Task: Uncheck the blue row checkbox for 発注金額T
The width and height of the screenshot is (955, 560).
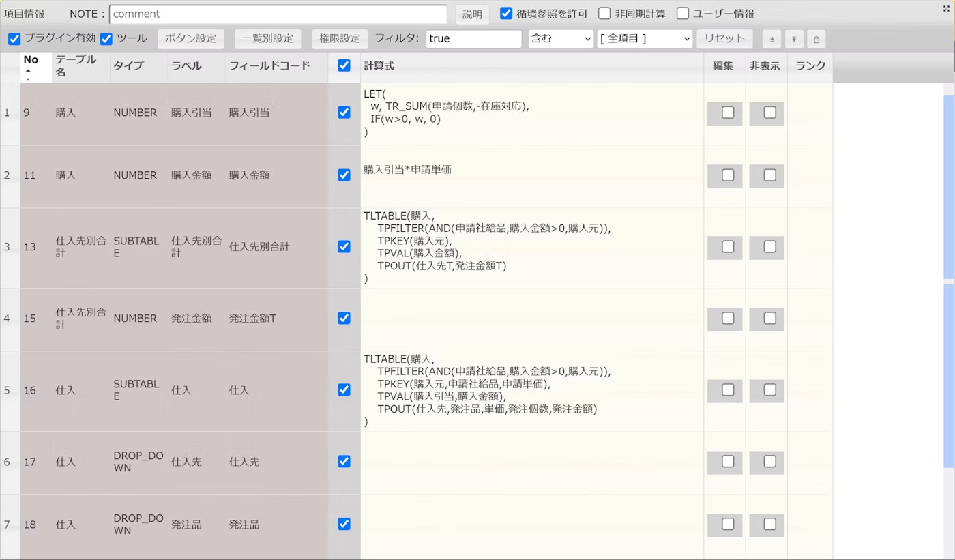Action: click(344, 318)
